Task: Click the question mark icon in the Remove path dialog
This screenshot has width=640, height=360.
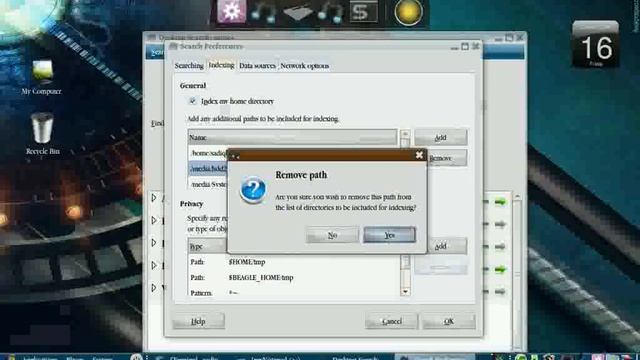Action: click(253, 190)
